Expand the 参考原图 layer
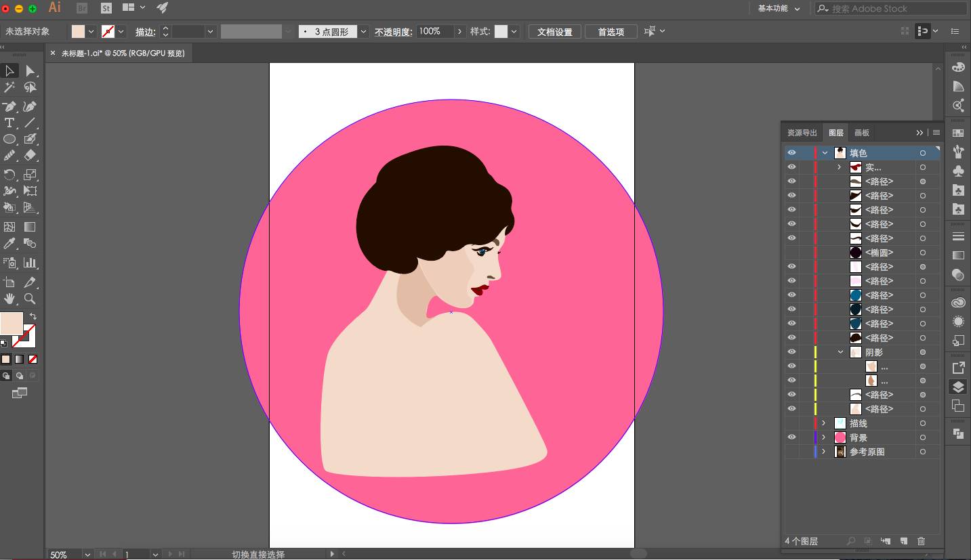The width and height of the screenshot is (971, 560). [x=824, y=452]
